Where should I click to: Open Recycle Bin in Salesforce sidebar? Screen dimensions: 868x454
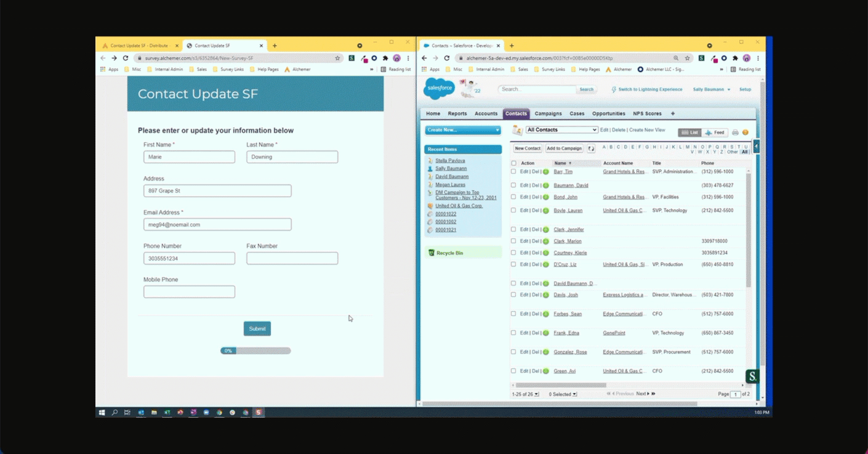tap(449, 253)
